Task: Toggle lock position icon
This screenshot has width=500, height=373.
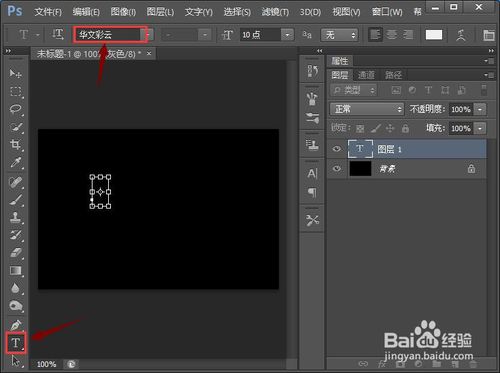Action: 390,128
